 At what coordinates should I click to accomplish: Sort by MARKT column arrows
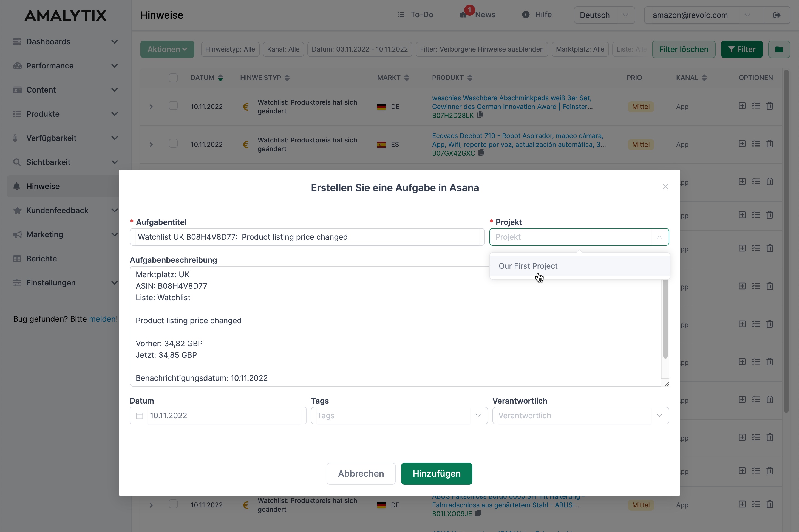click(406, 78)
